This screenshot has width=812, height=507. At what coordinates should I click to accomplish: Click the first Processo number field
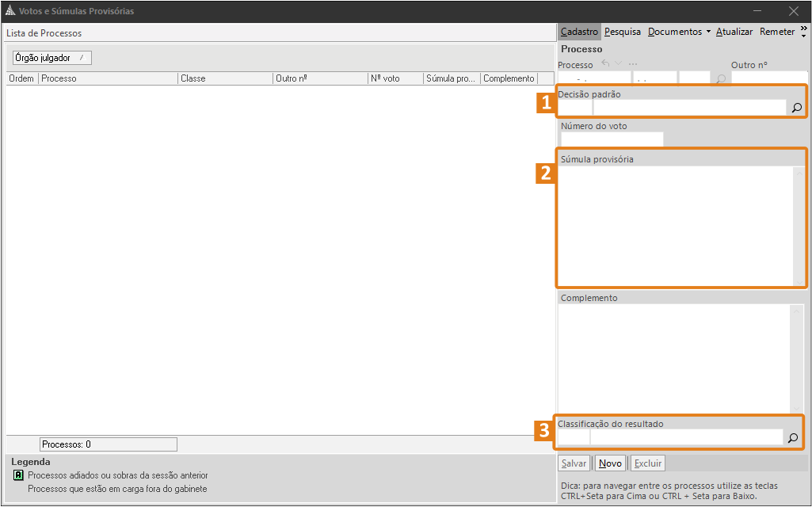point(594,78)
